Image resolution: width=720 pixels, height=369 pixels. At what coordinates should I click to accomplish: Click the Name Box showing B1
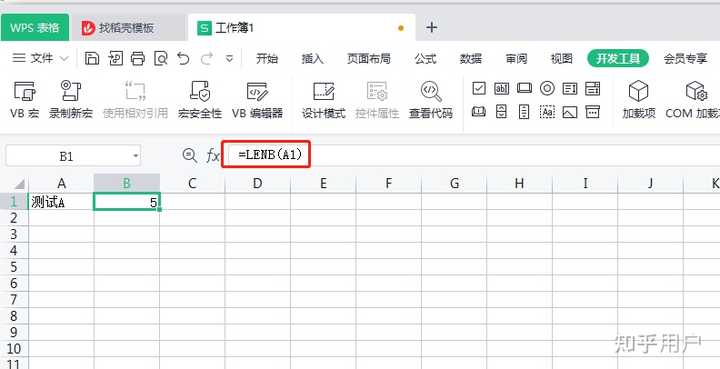73,157
